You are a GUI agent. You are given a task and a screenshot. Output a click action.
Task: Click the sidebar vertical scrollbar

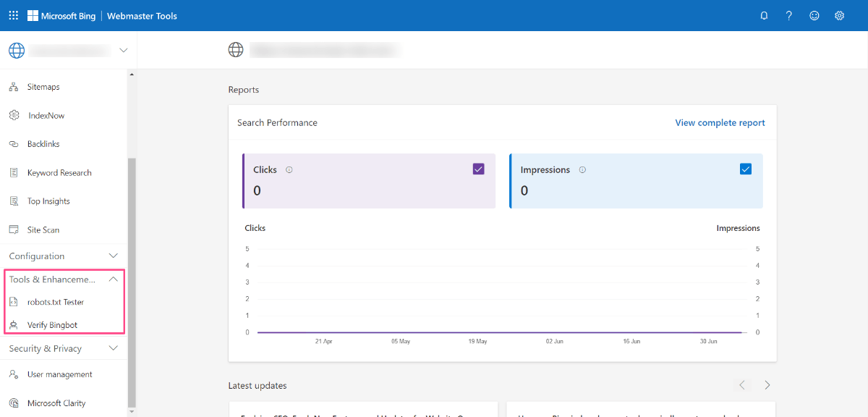131,282
